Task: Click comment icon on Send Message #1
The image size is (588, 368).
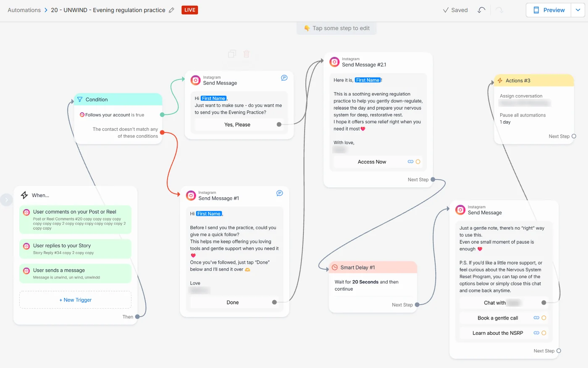Action: tap(280, 193)
